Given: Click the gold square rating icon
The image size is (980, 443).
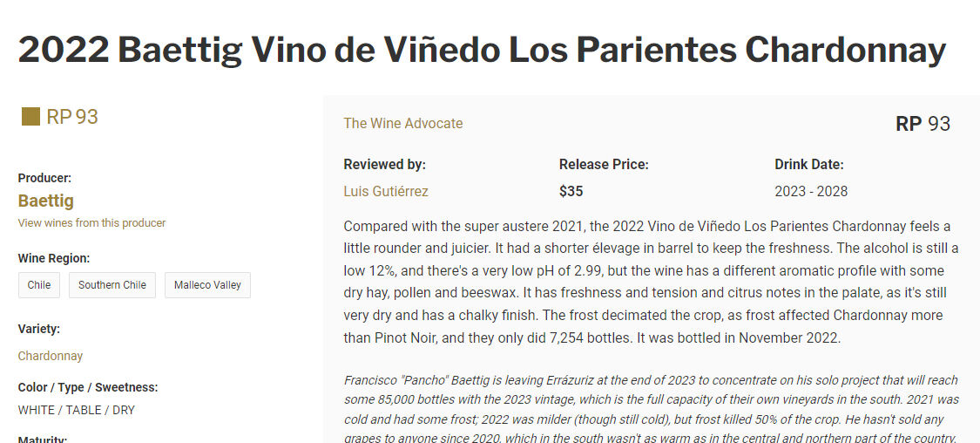Looking at the screenshot, I should (30, 116).
